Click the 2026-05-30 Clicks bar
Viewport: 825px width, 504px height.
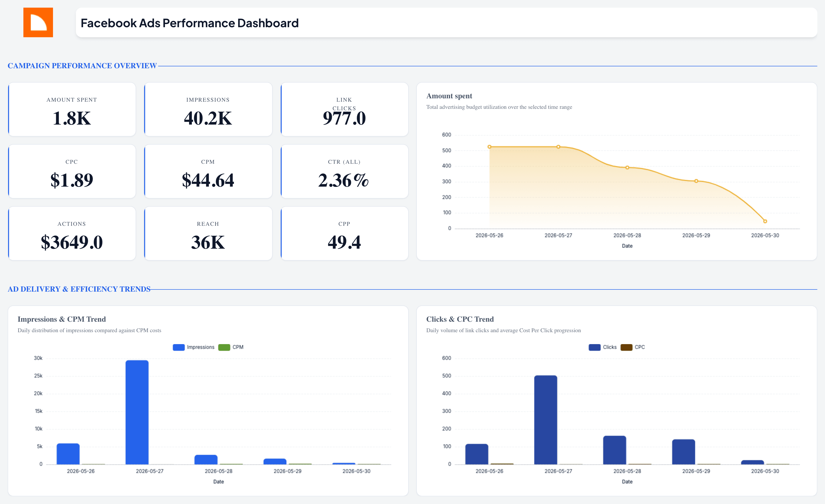tap(753, 462)
